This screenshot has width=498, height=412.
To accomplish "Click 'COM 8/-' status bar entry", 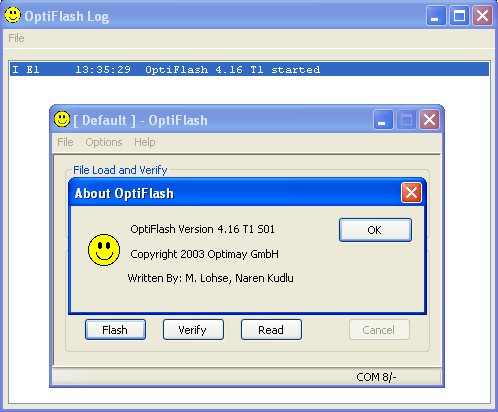I will pyautogui.click(x=376, y=377).
